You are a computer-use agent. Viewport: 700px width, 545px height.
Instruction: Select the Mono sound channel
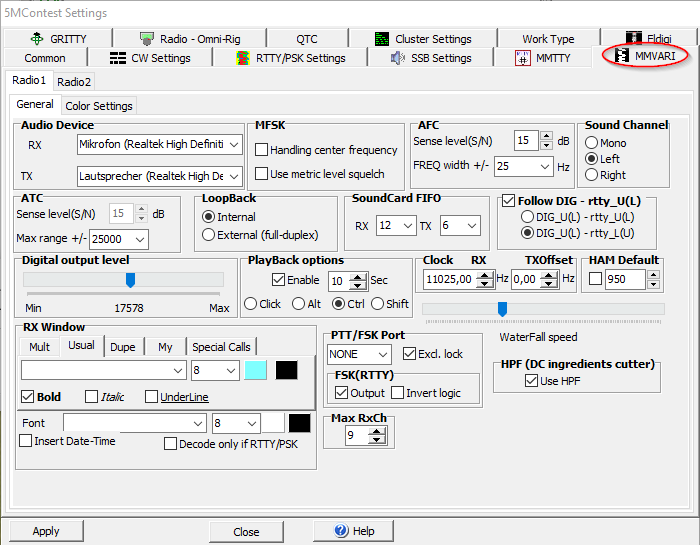(x=592, y=143)
